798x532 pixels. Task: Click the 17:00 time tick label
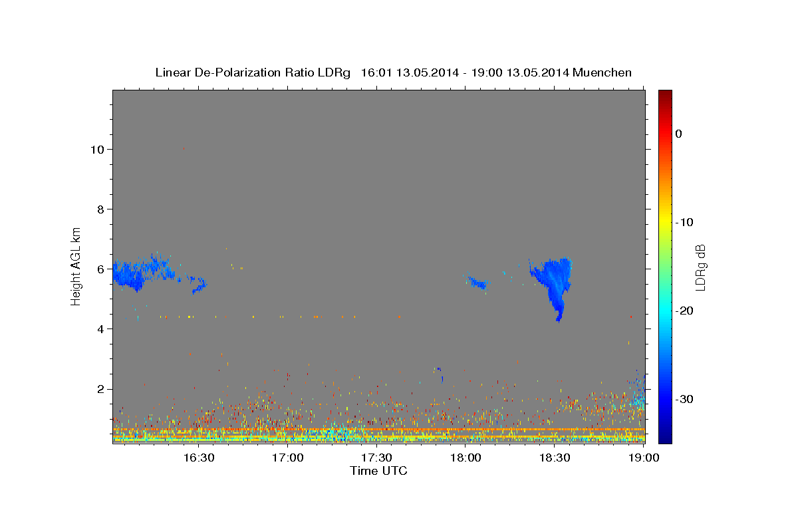(x=287, y=458)
